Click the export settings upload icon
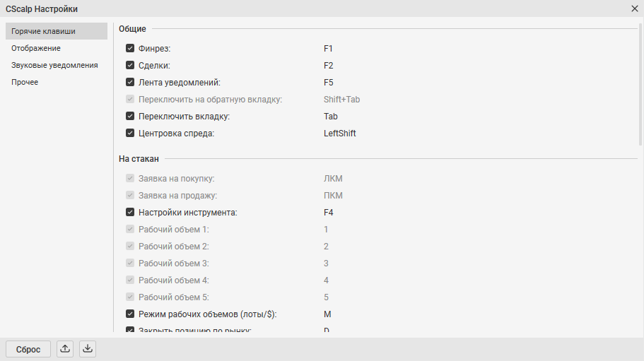 coord(65,349)
